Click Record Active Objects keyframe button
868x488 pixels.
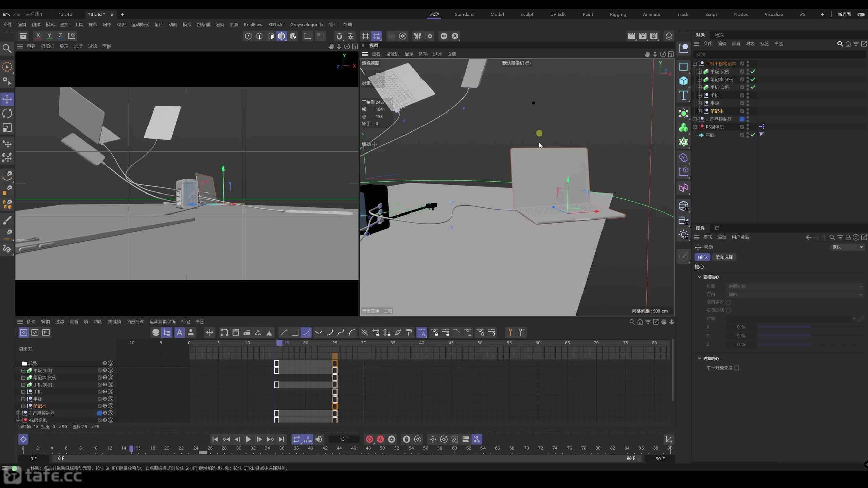[369, 439]
